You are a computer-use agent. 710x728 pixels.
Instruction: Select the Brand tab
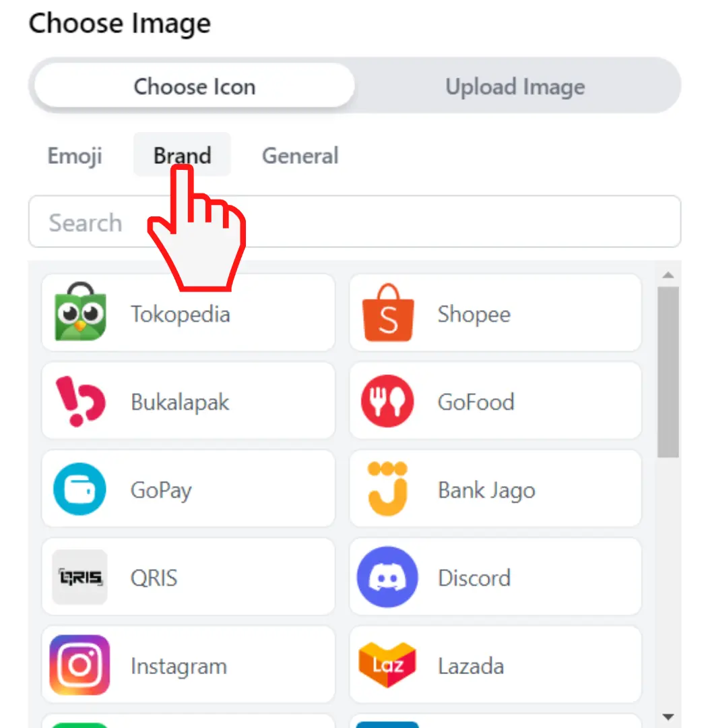(x=182, y=156)
